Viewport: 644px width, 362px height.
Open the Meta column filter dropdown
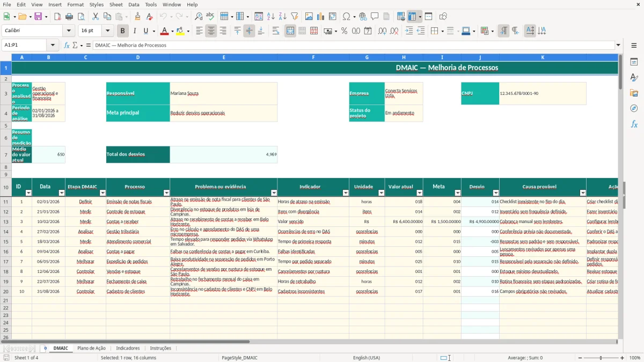(458, 193)
